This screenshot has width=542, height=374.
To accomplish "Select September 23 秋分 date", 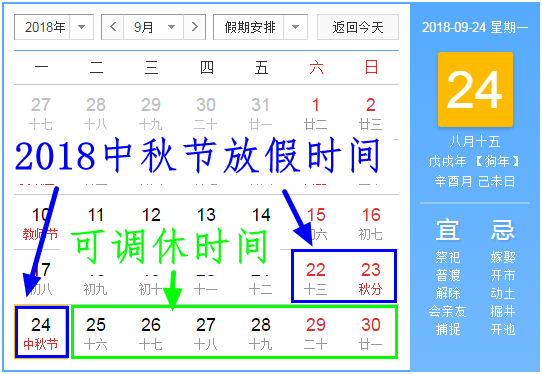I will pos(371,278).
